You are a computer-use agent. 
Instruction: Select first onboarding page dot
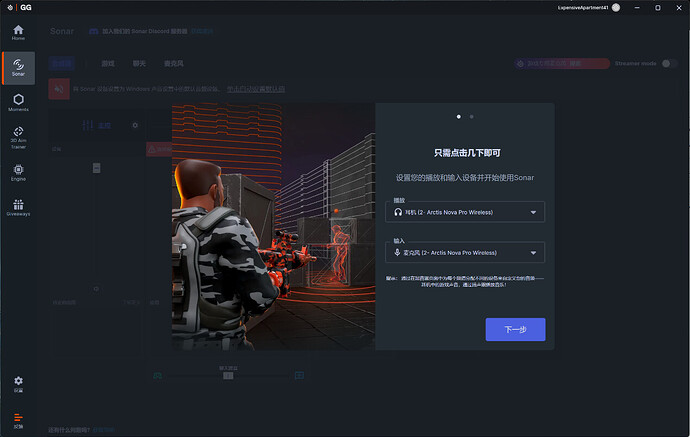point(459,116)
